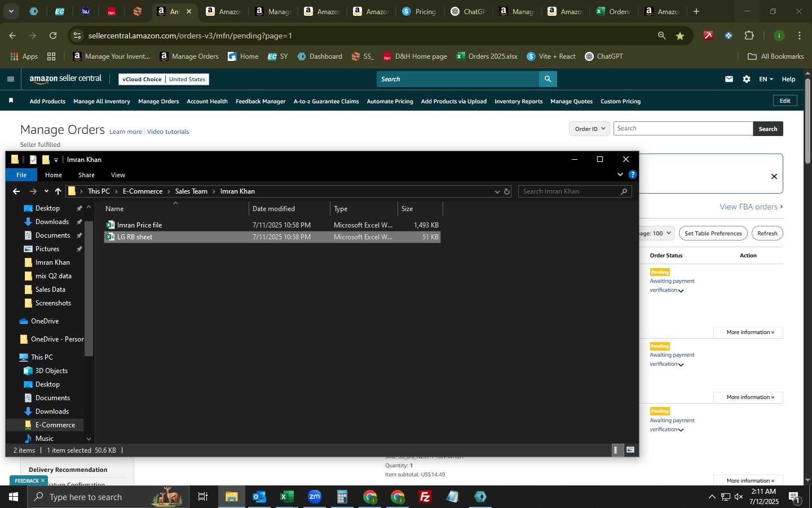Image resolution: width=812 pixels, height=508 pixels.
Task: Open Zoom from the taskbar
Action: (x=315, y=497)
